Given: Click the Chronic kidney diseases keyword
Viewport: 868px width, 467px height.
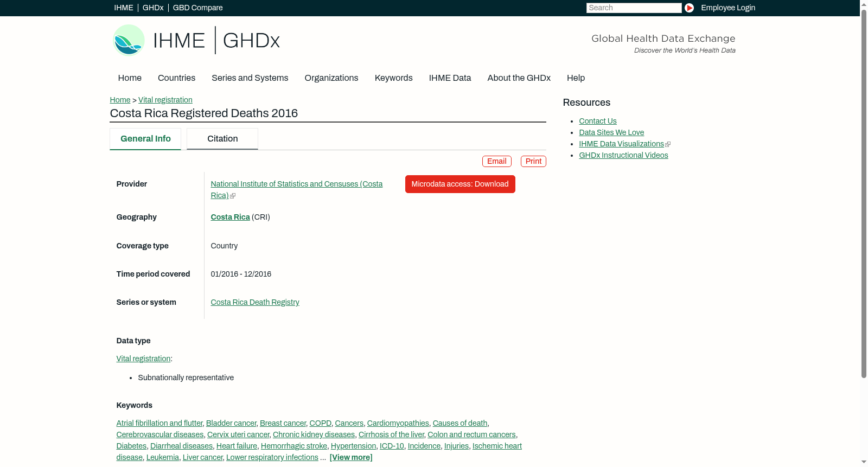Looking at the screenshot, I should click(314, 434).
